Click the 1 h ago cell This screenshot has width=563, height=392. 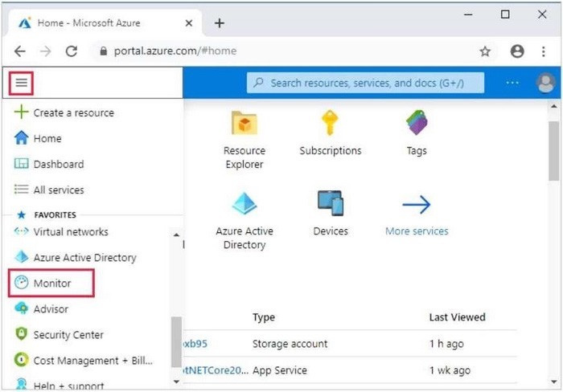pos(446,344)
